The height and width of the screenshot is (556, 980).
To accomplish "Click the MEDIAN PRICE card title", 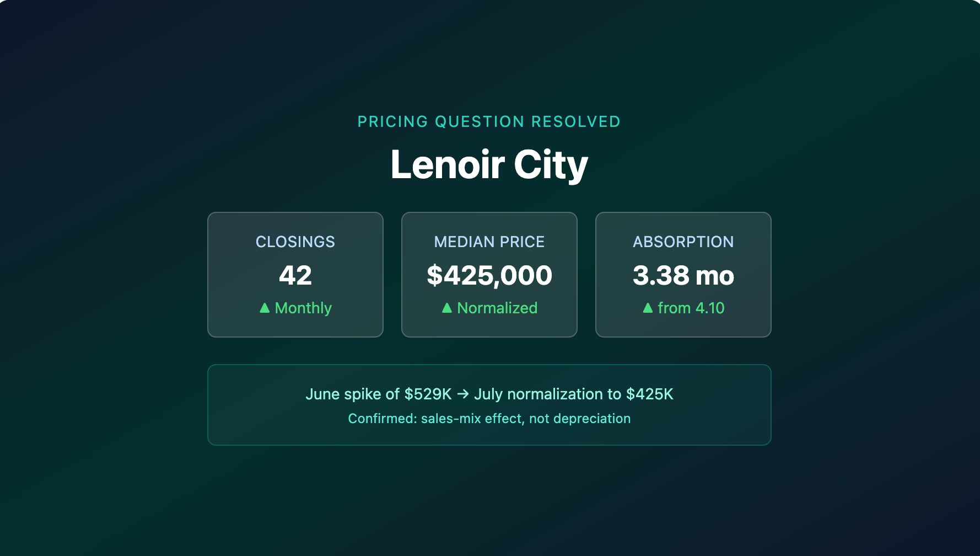I will [489, 242].
